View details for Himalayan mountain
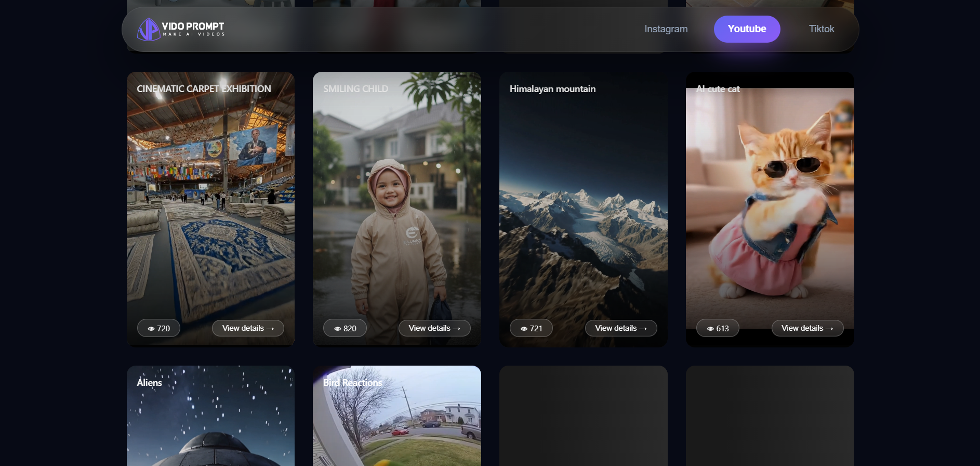This screenshot has width=980, height=466. 621,328
